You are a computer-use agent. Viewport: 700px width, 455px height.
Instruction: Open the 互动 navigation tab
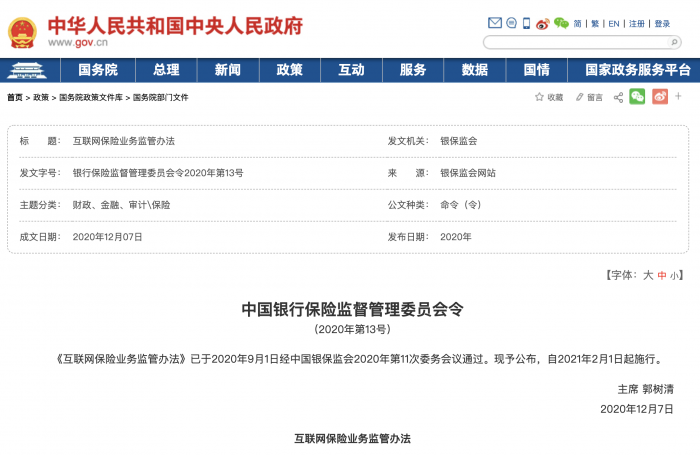coord(351,70)
